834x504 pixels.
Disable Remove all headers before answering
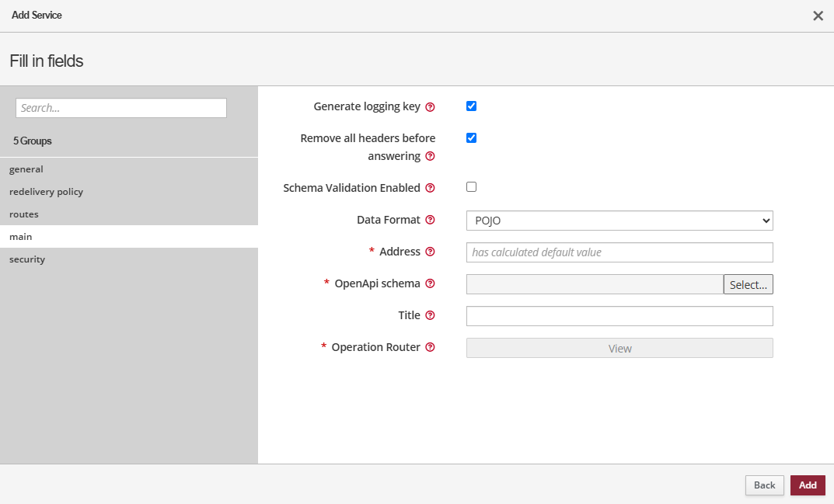point(471,138)
